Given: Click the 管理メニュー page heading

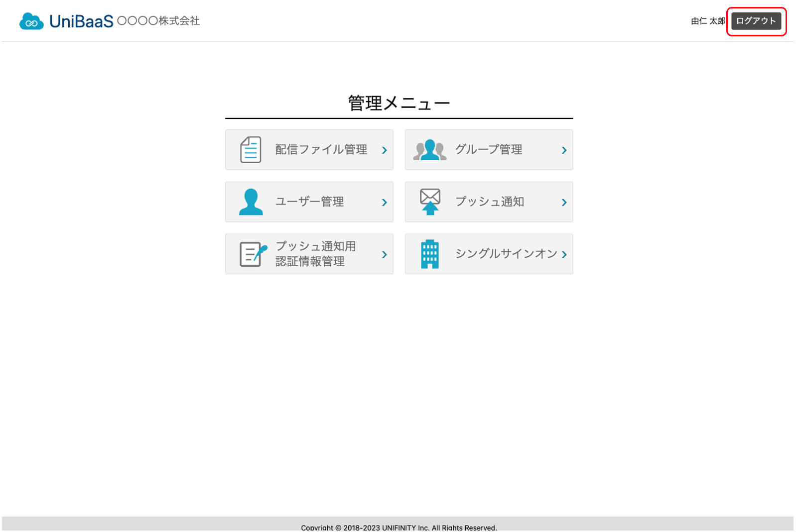Looking at the screenshot, I should (398, 103).
